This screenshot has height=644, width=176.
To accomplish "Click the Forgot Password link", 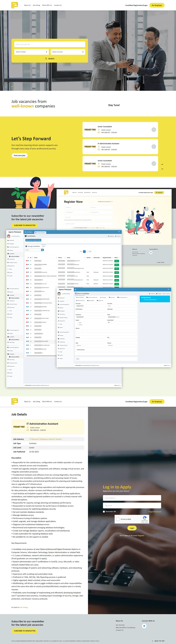I will click(x=155, y=511).
